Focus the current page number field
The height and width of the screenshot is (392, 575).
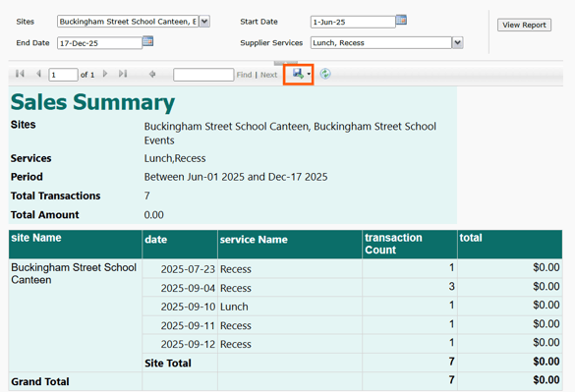point(63,75)
